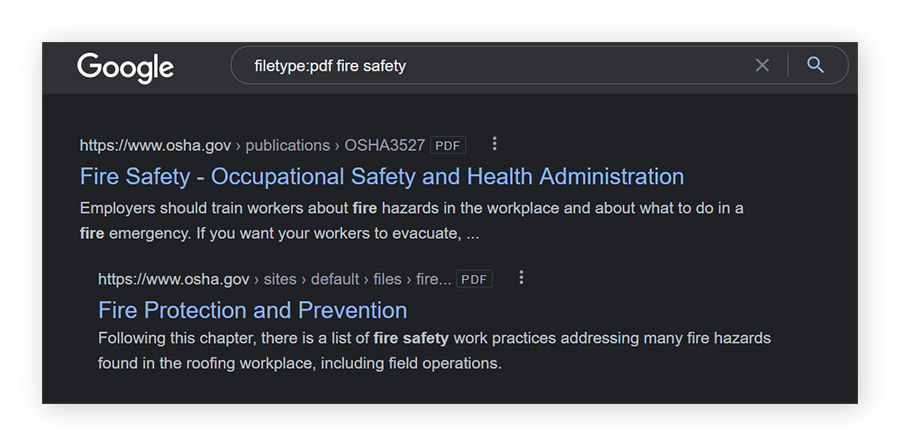
Task: Click the PDF badge next to OSHA3527
Action: coord(448,146)
